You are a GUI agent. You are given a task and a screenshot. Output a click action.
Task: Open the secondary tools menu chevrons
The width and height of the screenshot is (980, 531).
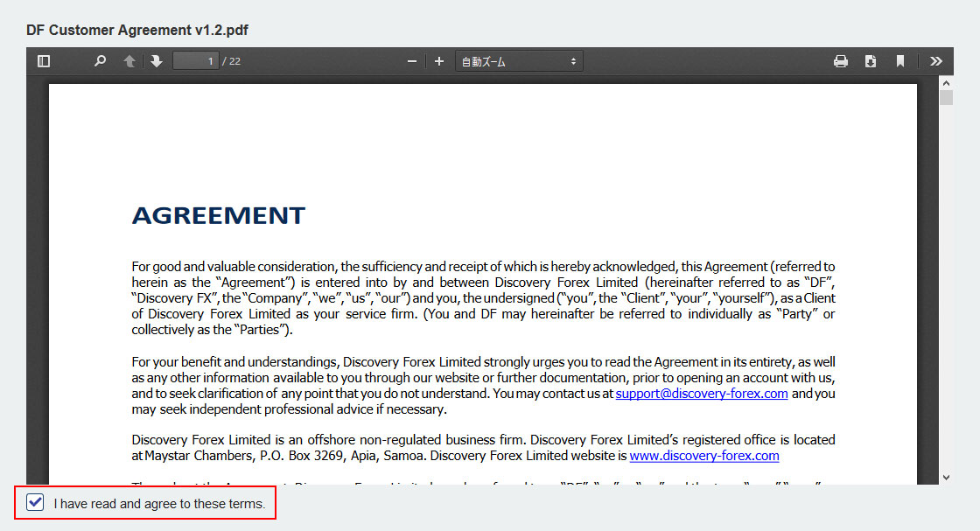click(x=935, y=61)
